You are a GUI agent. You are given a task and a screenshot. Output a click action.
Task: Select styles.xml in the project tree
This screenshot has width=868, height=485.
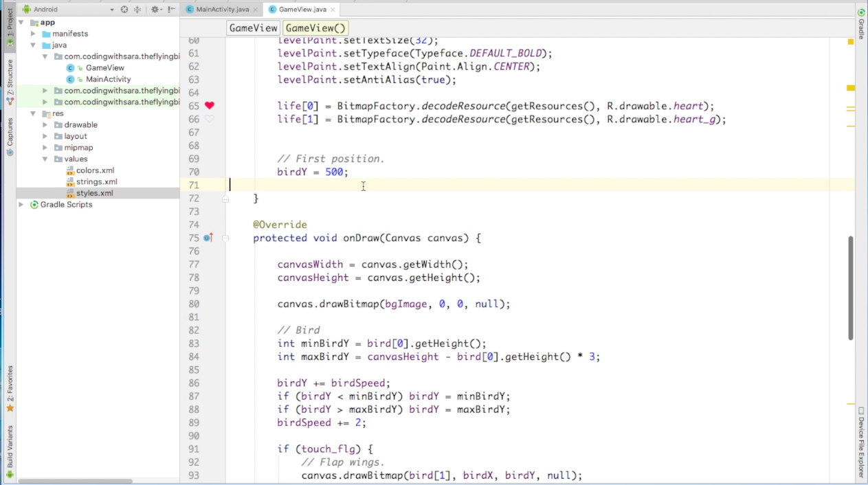[94, 193]
